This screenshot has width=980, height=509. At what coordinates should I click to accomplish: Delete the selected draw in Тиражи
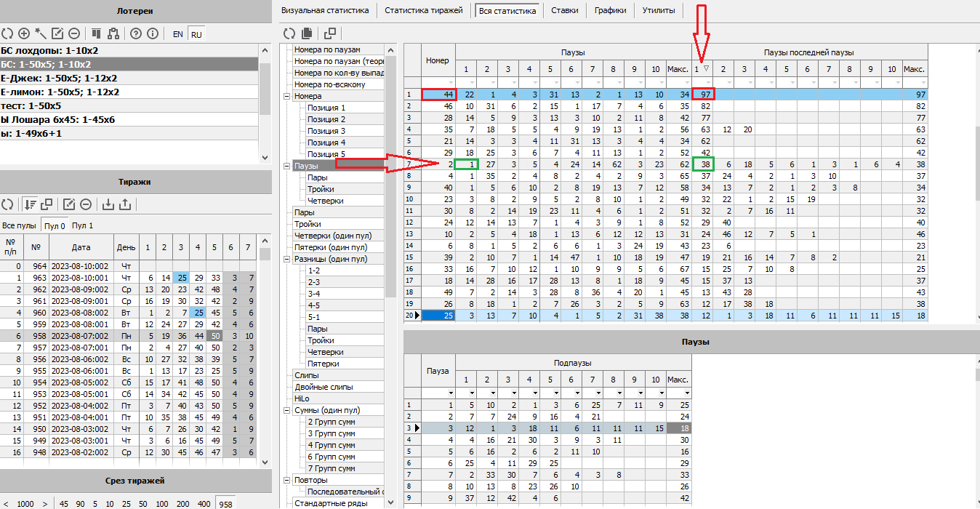(x=86, y=204)
